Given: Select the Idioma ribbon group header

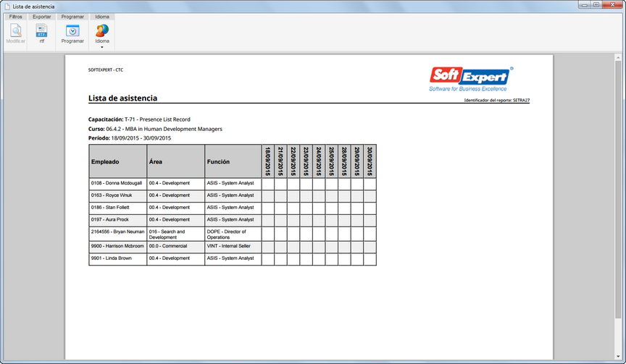Looking at the screenshot, I should coord(102,17).
